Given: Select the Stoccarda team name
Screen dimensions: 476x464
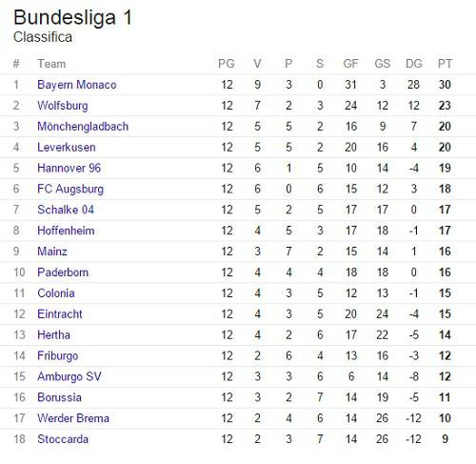Looking at the screenshot, I should pyautogui.click(x=63, y=439).
